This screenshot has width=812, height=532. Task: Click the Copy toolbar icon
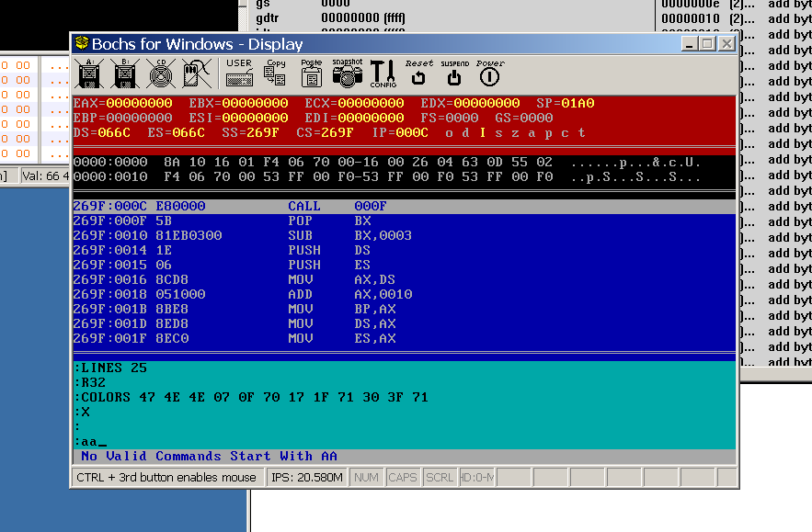(275, 74)
